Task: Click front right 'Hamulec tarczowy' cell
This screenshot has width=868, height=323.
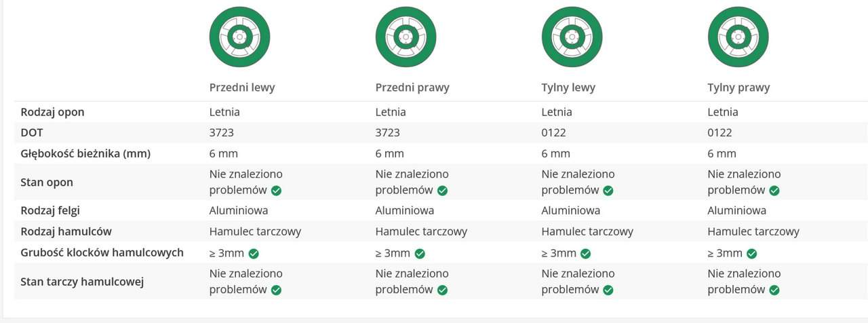Action: pos(421,231)
